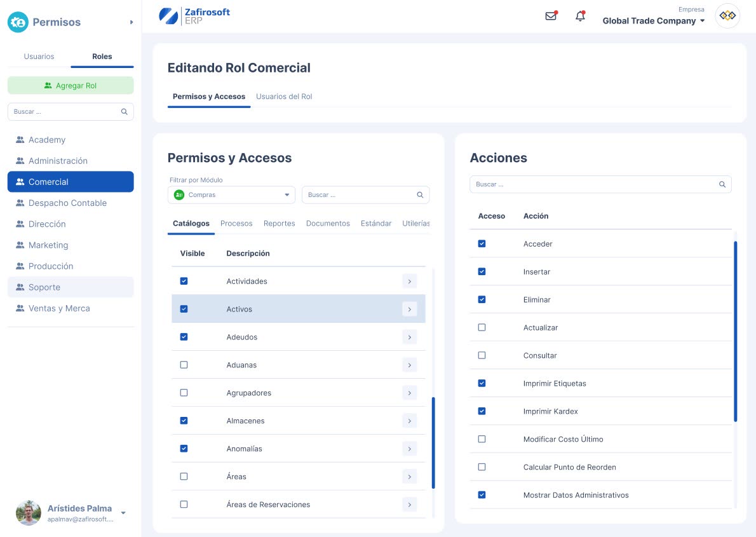Uncheck Actividades visible checkbox
Image resolution: width=756 pixels, height=537 pixels.
(184, 282)
